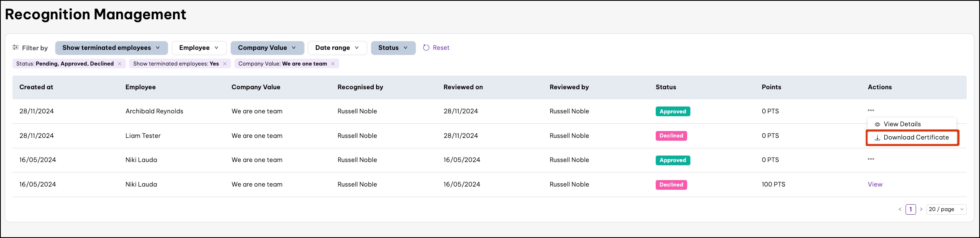Viewport: 980px width, 238px height.
Task: Open the Date range filter
Action: click(x=337, y=48)
